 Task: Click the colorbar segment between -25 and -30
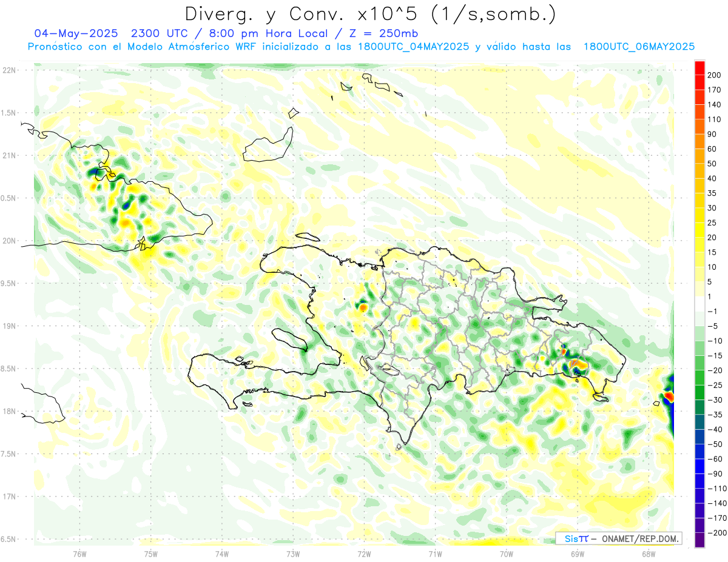[x=699, y=392]
